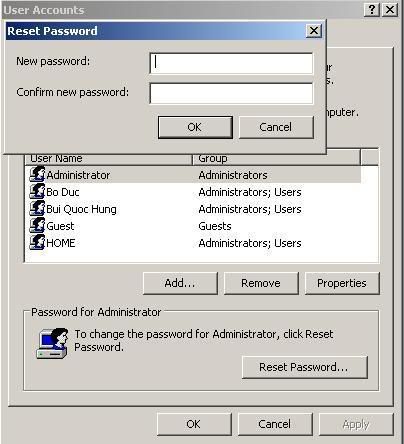Click the Add... button
Screen dimensions: 404x444
click(x=180, y=283)
